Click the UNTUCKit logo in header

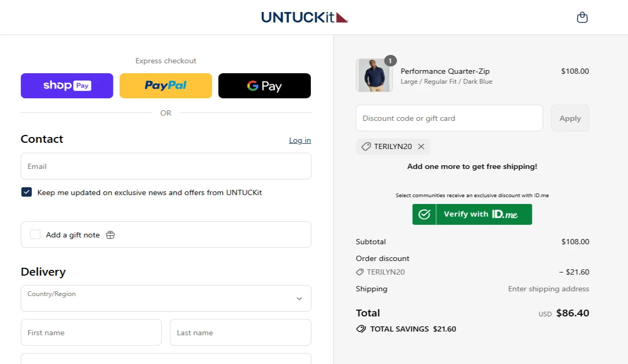coord(305,17)
